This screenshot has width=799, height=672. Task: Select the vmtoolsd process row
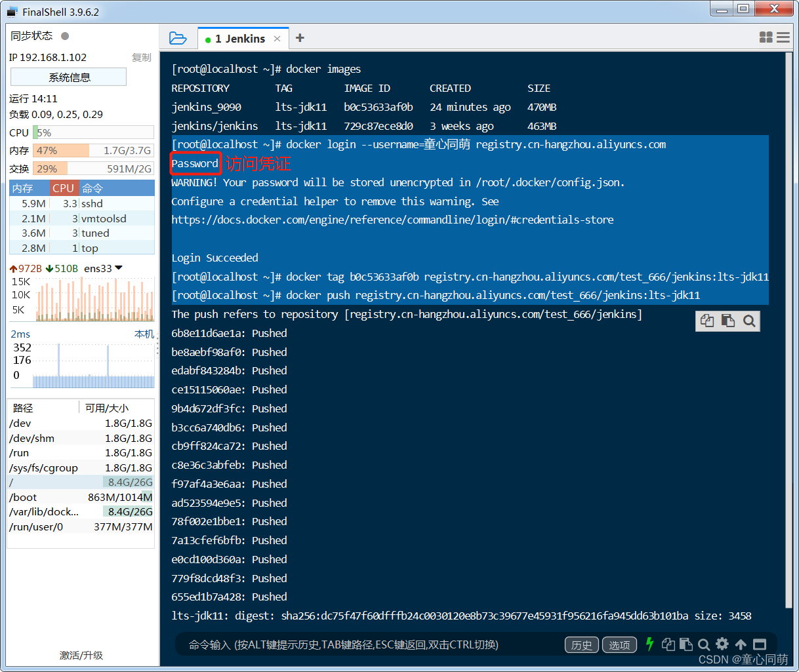tap(82, 218)
